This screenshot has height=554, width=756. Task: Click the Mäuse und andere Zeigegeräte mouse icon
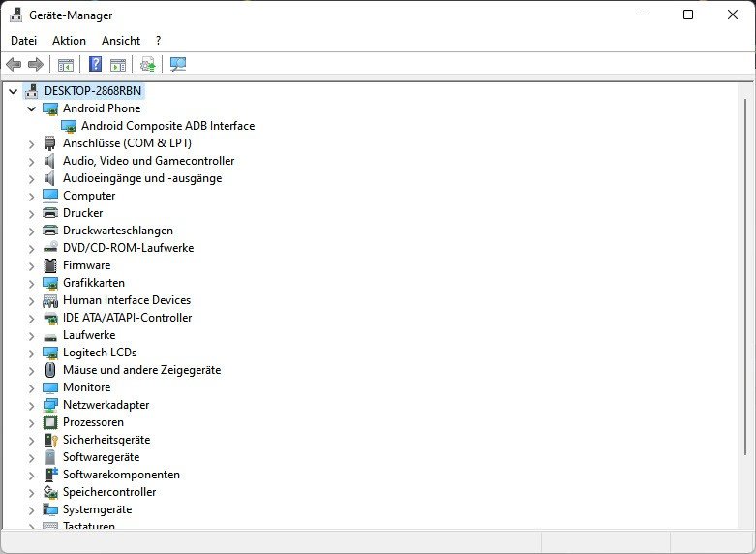coord(50,370)
